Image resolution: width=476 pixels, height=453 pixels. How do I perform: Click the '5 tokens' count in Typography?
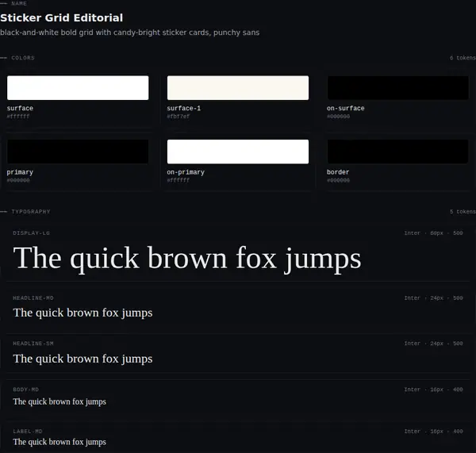[x=463, y=212]
